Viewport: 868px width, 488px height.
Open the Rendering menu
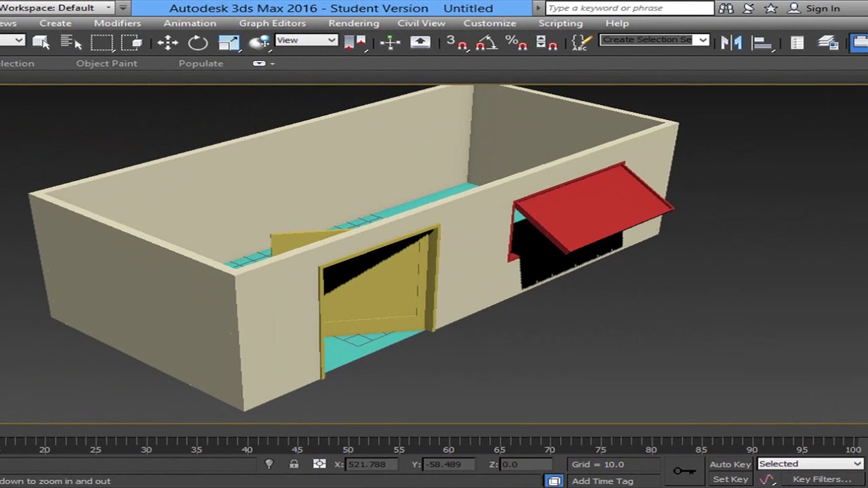(354, 23)
